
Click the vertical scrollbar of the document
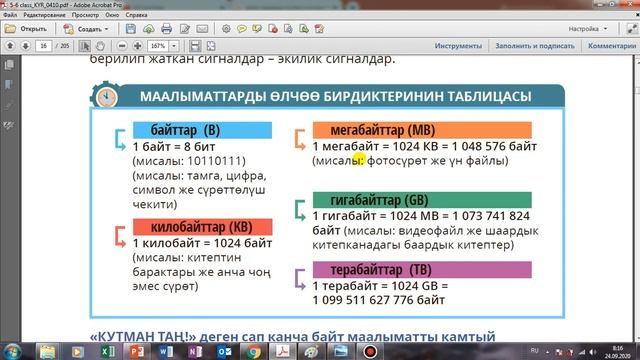click(x=637, y=198)
